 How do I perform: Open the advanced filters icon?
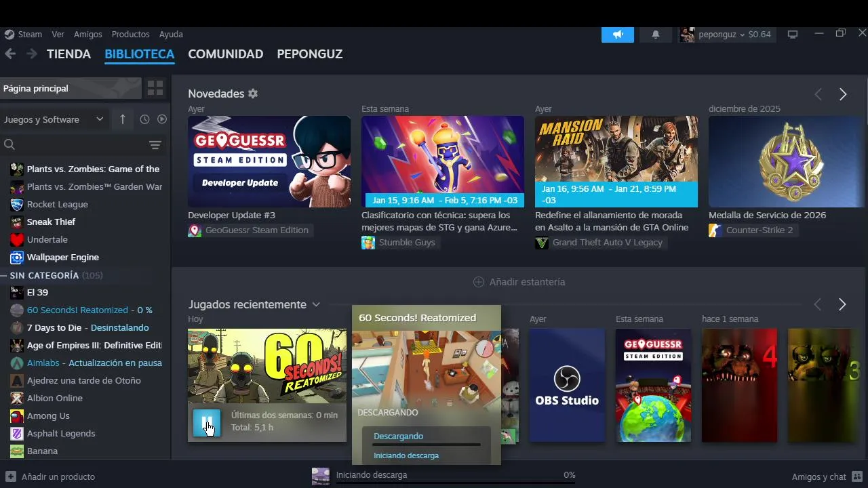155,145
